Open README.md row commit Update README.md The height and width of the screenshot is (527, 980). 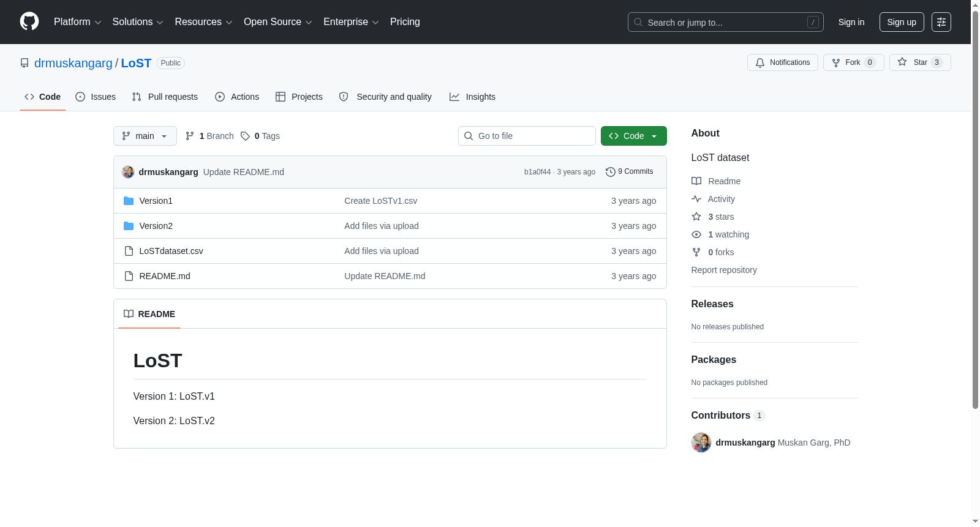385,276
